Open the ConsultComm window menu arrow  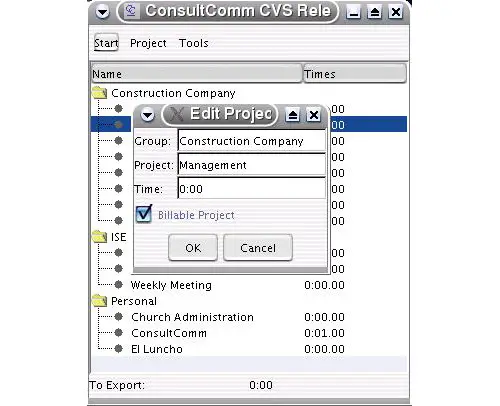click(102, 12)
